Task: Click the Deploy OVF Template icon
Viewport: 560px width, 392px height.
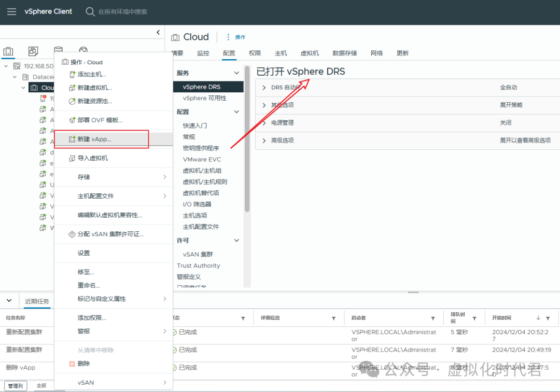Action: pos(72,120)
